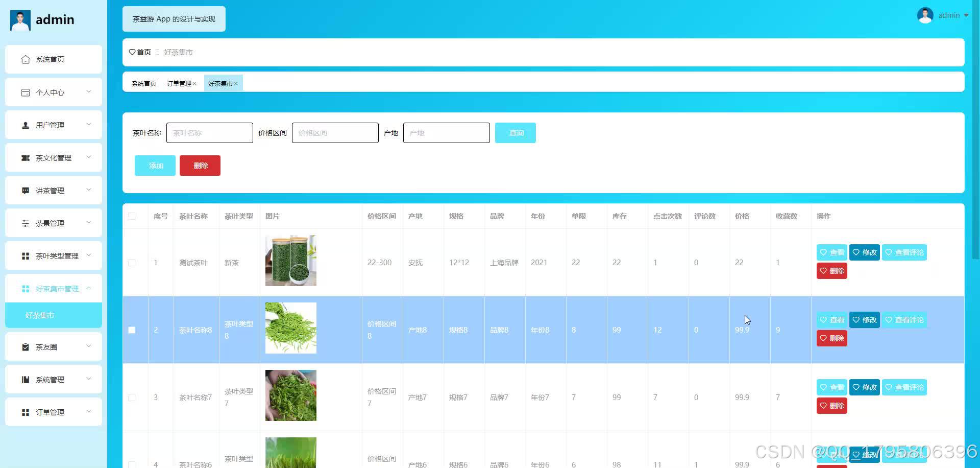980x468 pixels.
Task: Click 查看评论 for row 茶叶名称8
Action: point(904,320)
